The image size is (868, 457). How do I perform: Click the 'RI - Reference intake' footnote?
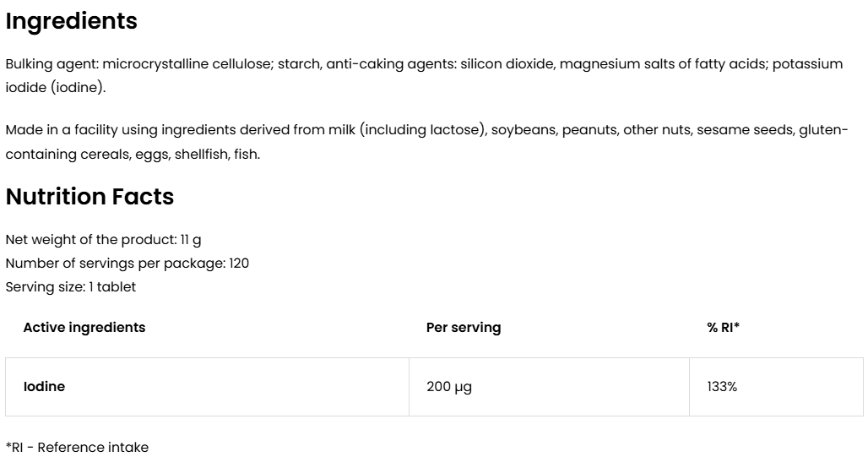click(x=77, y=447)
